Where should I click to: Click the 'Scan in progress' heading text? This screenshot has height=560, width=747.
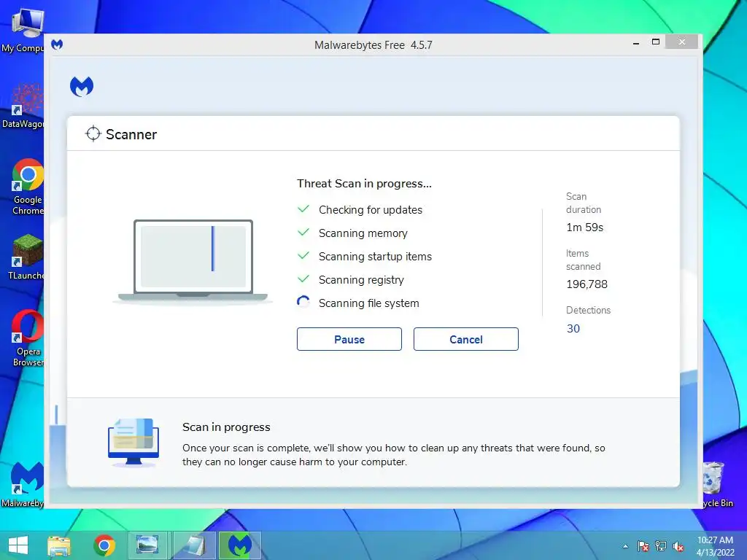pos(226,427)
